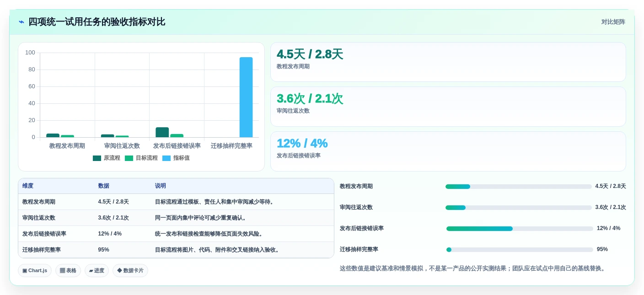
Task: Click the 教程发布周期 progress bar
Action: pyautogui.click(x=519, y=187)
